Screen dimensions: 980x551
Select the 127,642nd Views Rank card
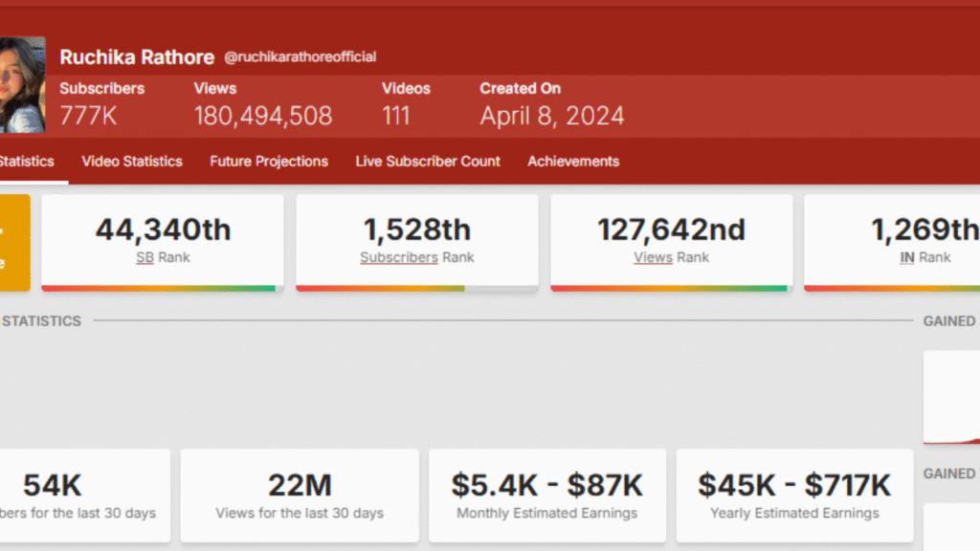coord(671,242)
